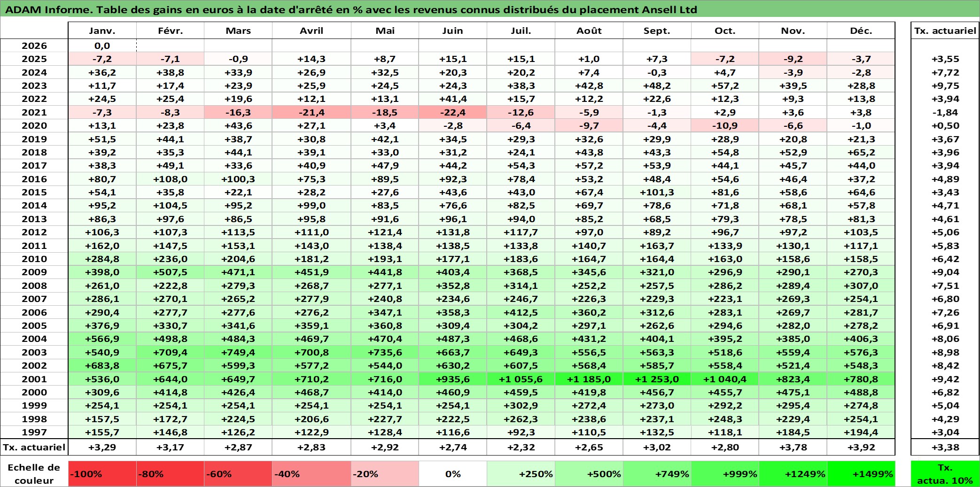Screen dimensions: 980x487
Task: Click the 'Tx. actua. 10%' green box
Action: click(x=945, y=474)
